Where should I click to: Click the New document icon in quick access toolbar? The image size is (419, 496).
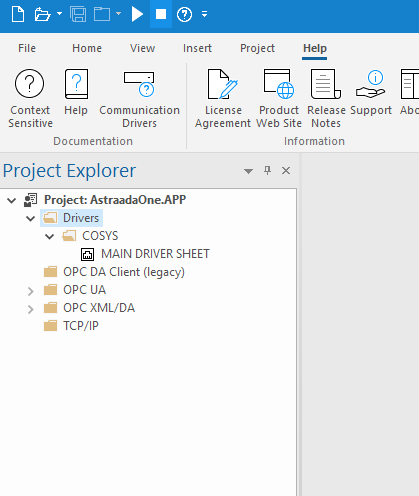pos(18,14)
